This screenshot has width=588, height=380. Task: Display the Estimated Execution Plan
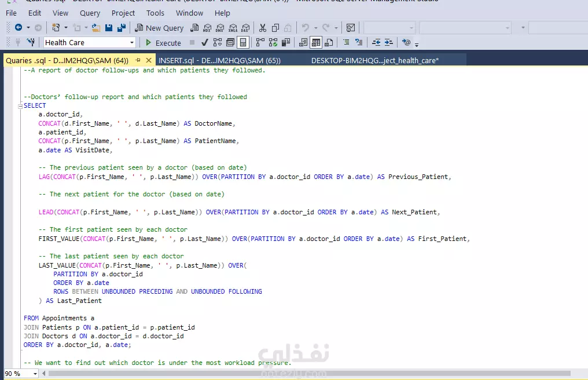tap(218, 42)
